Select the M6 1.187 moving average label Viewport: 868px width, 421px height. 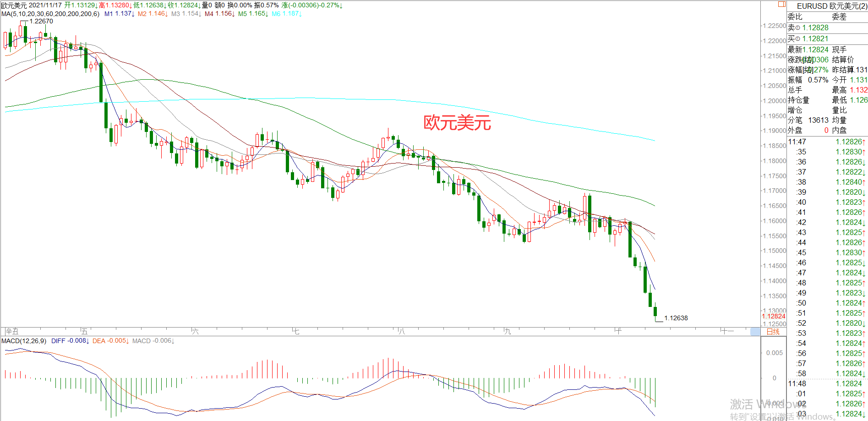pyautogui.click(x=287, y=14)
